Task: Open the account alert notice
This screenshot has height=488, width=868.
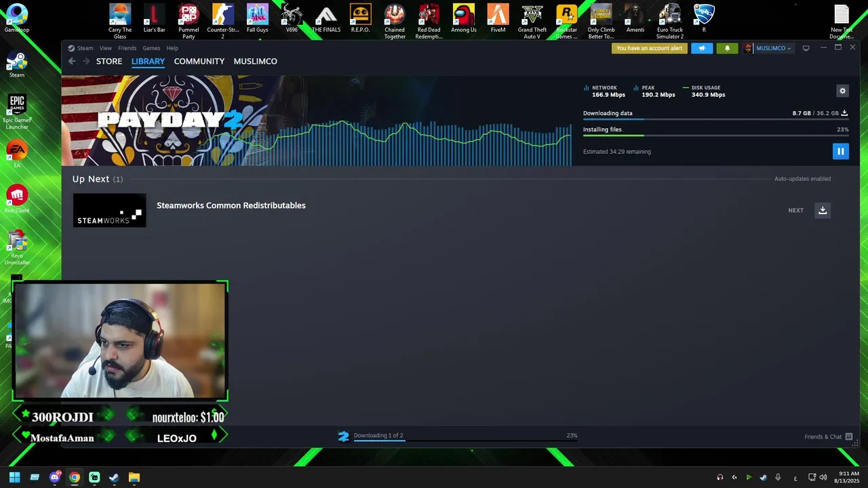Action: click(649, 48)
